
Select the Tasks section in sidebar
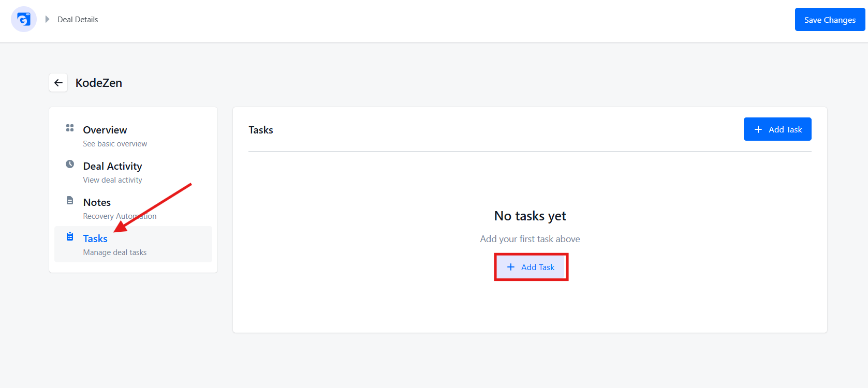[133, 244]
